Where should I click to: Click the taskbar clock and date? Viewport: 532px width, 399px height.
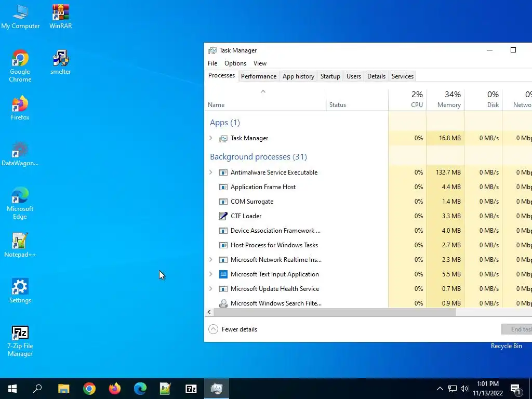[487, 389]
